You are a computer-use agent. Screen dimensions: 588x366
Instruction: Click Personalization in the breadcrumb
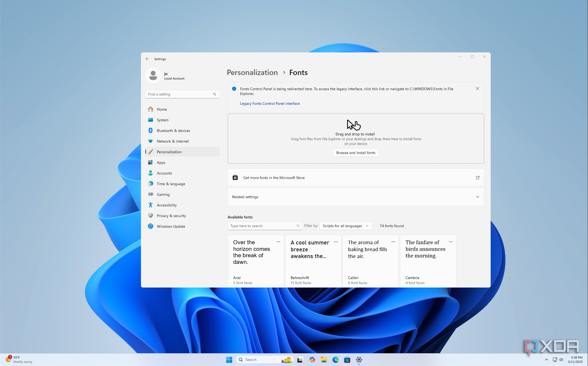click(252, 72)
